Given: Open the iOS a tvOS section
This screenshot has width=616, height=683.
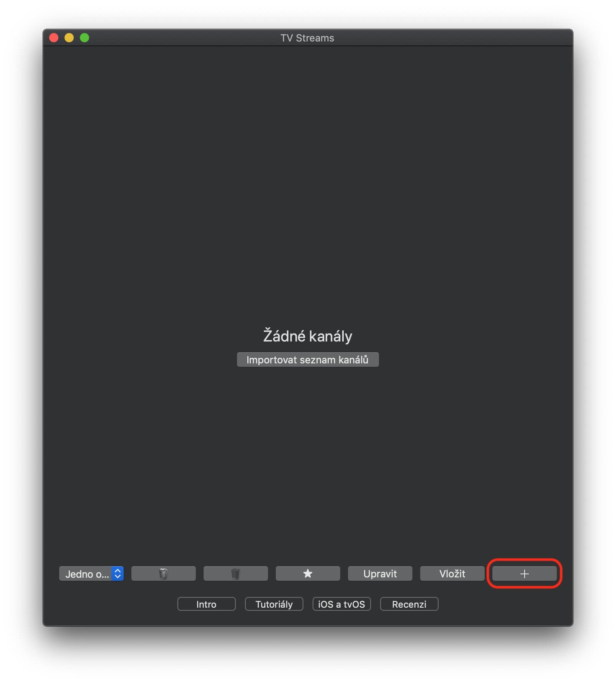Looking at the screenshot, I should coord(341,604).
